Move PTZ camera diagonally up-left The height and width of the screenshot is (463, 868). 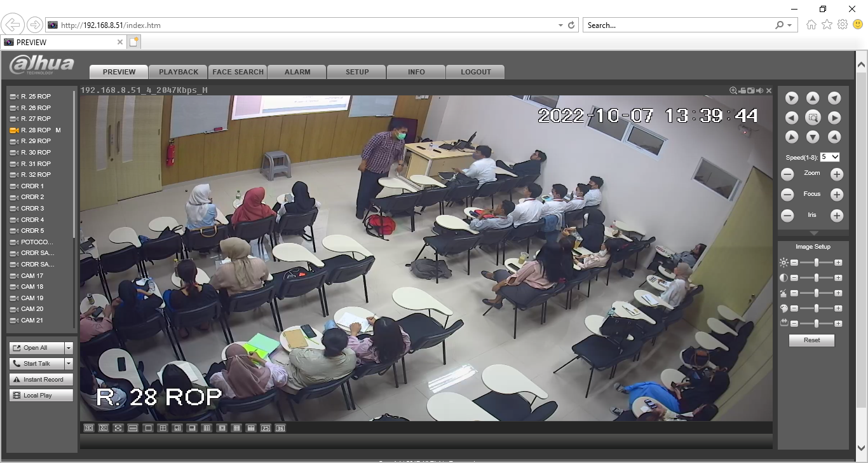tap(792, 98)
